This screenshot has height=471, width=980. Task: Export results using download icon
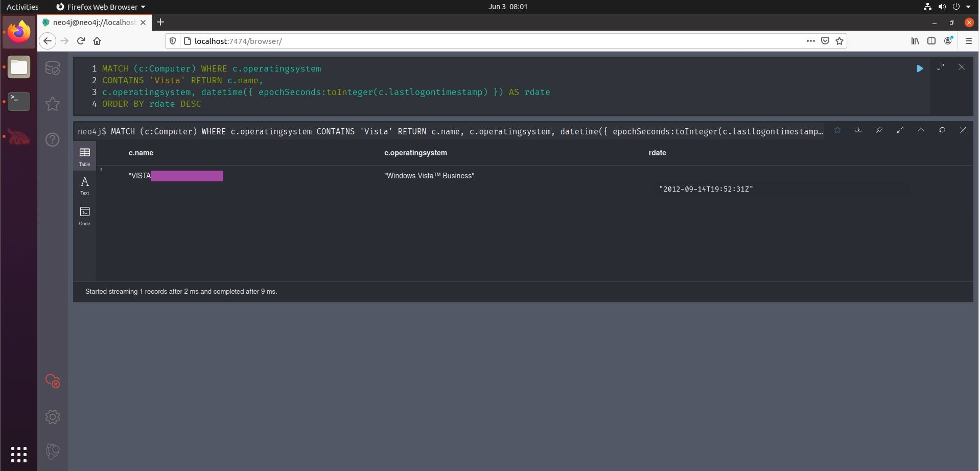pos(858,130)
